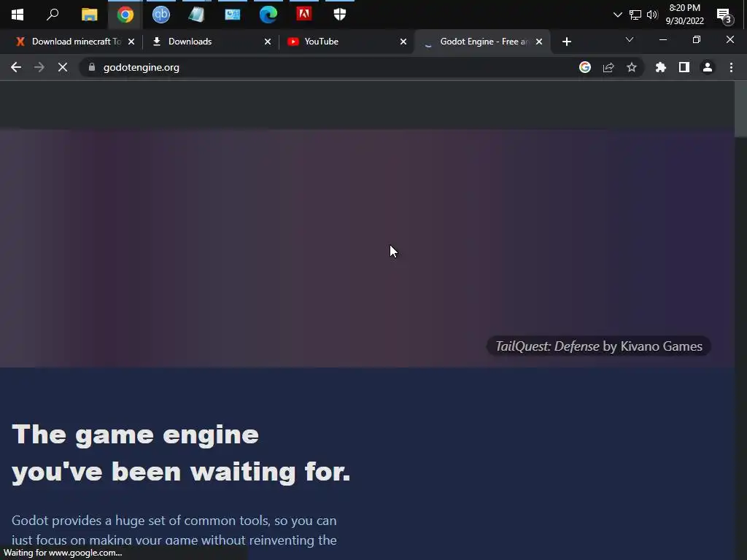Open qBittorrent from the taskbar
747x560 pixels.
tap(161, 15)
